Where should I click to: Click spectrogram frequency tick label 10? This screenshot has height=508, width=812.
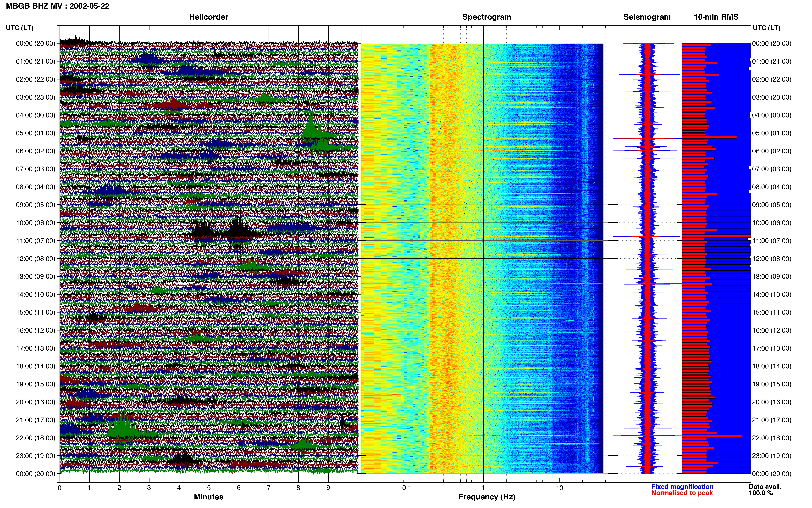click(x=559, y=488)
